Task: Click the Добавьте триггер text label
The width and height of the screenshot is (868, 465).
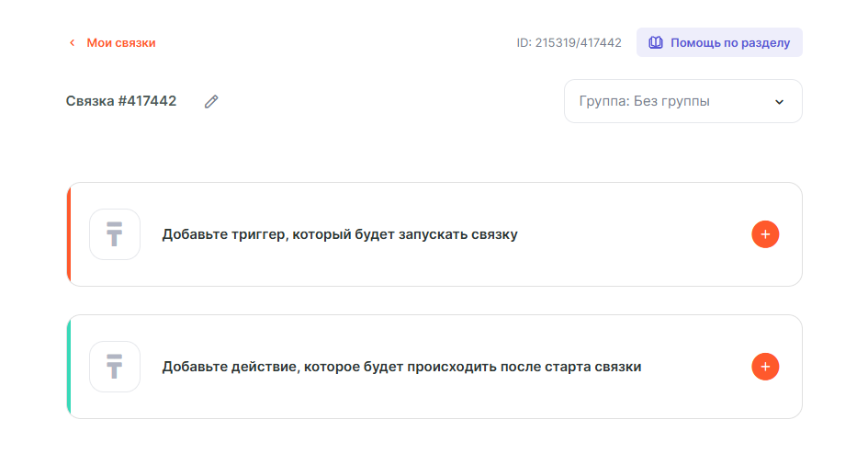Action: point(340,234)
